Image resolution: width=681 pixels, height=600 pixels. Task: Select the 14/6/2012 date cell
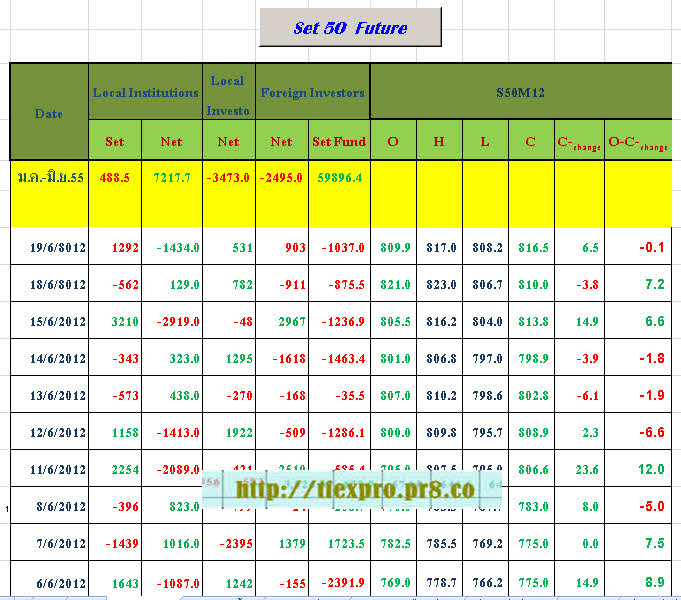click(x=49, y=358)
